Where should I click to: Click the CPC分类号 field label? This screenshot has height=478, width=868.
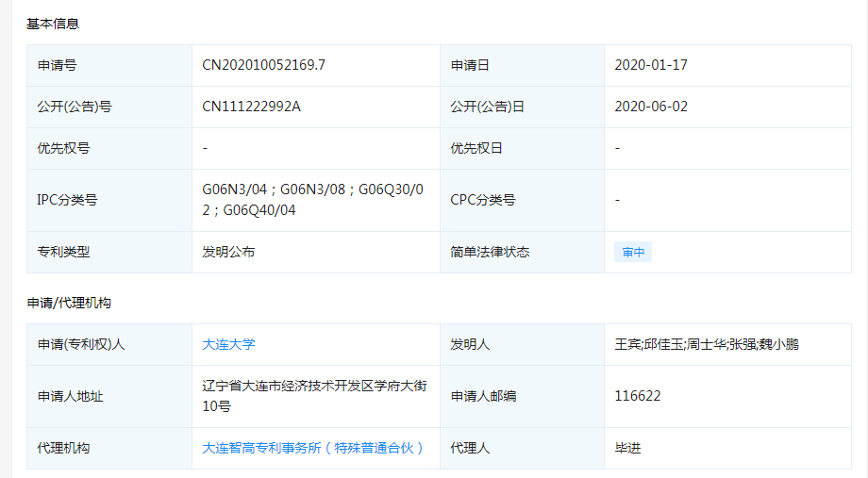pyautogui.click(x=483, y=200)
